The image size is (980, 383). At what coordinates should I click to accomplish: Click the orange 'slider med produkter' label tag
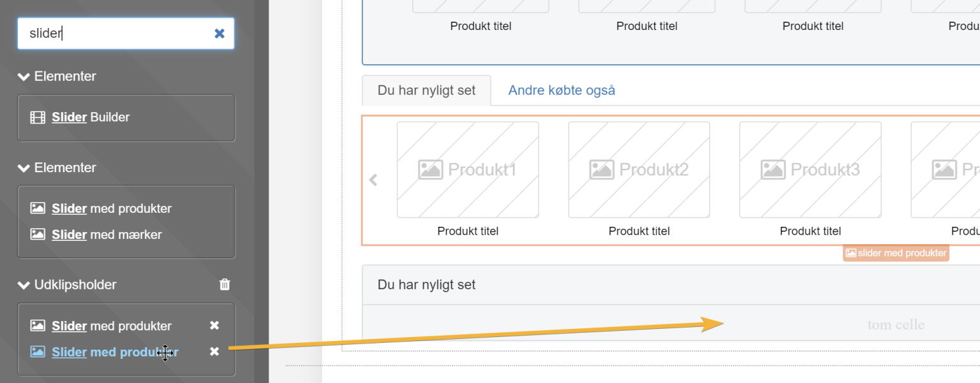896,253
